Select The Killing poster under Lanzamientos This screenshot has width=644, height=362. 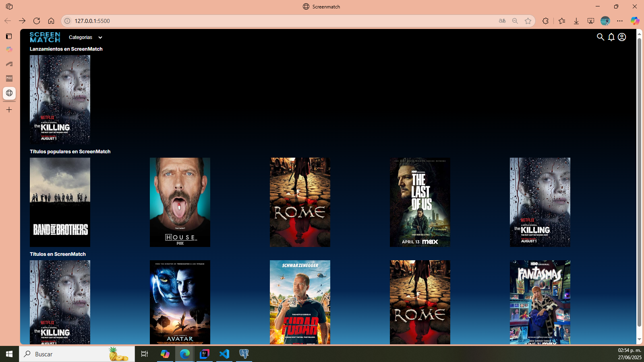[x=60, y=100]
